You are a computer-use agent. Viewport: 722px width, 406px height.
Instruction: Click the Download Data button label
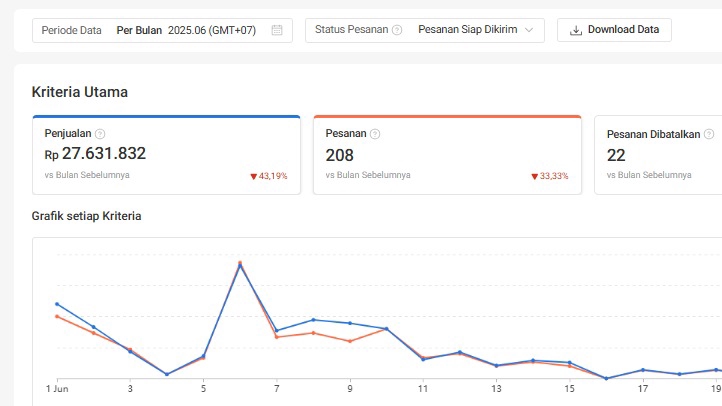(x=623, y=30)
